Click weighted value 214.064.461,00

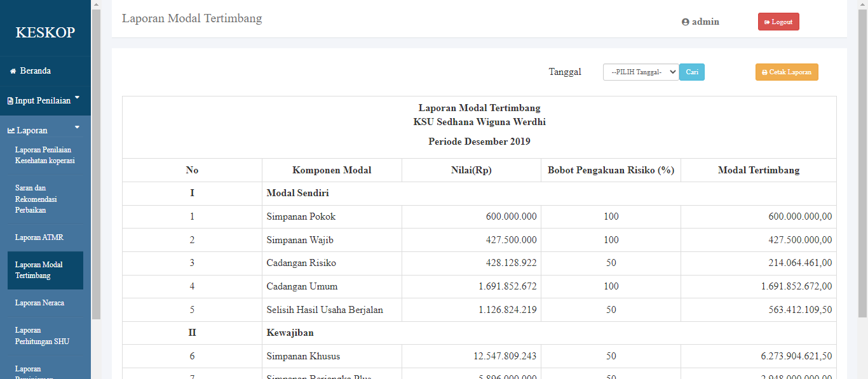click(800, 263)
